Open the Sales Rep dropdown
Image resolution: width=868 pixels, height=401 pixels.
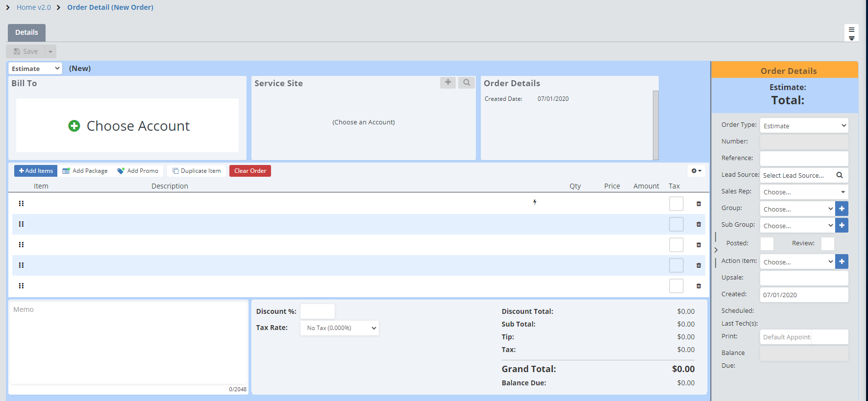(x=804, y=192)
